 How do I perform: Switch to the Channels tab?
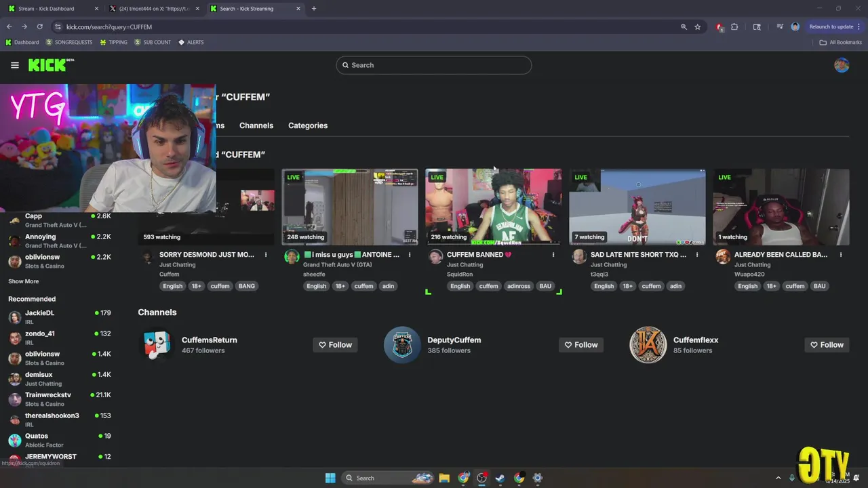click(256, 125)
